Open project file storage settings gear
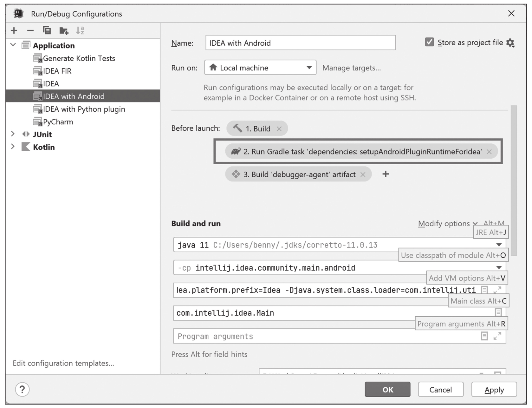Viewport: 532px width, 408px height. (510, 43)
